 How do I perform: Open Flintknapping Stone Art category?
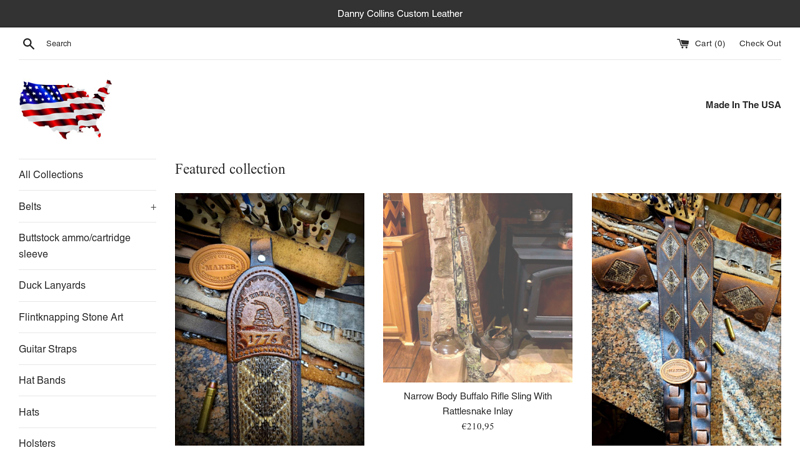pyautogui.click(x=71, y=317)
